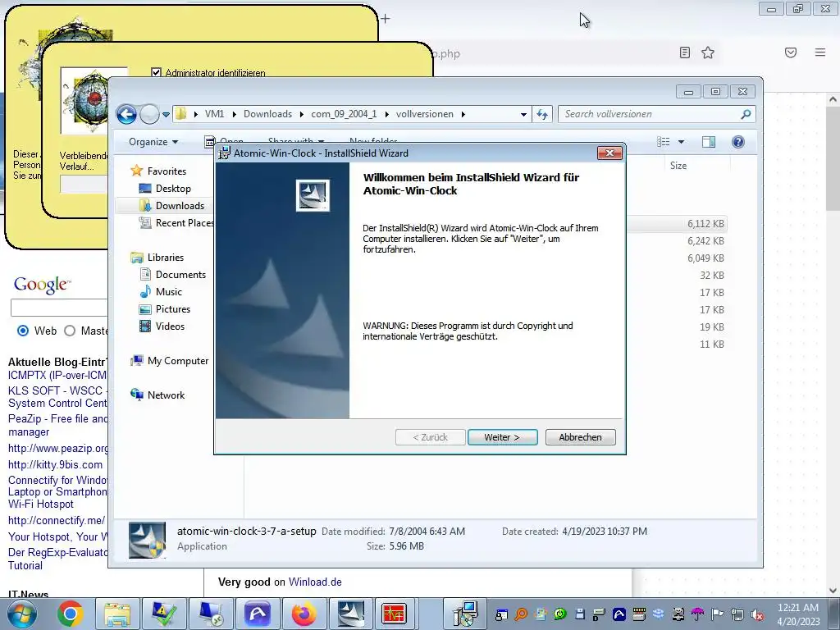Expand the arrow after com_09_2004_1 breadcrumb

(387, 114)
